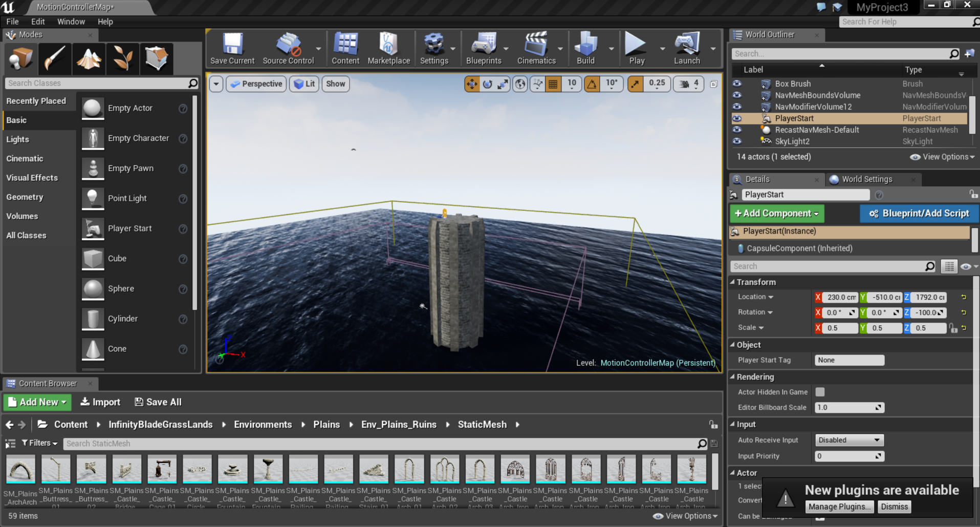This screenshot has width=980, height=527.
Task: Click the Save Current toolbar icon
Action: click(x=232, y=49)
